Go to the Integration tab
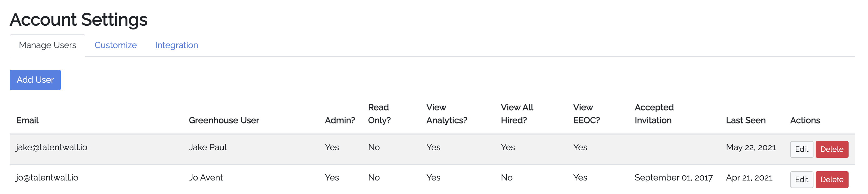This screenshot has height=194, width=868. pos(177,45)
